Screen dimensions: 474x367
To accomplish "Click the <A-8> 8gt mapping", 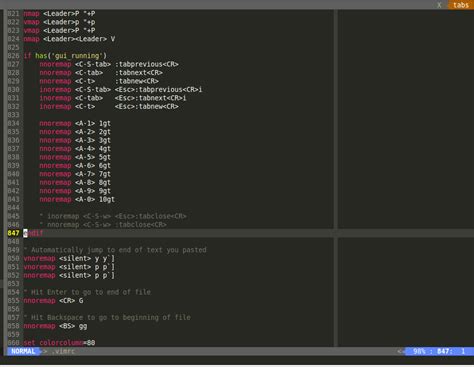I will [75, 182].
